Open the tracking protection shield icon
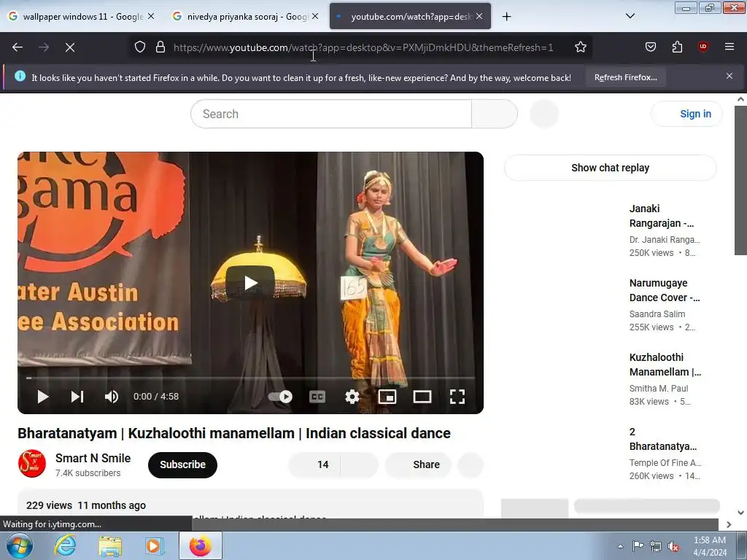Viewport: 747px width, 560px height. [x=139, y=47]
